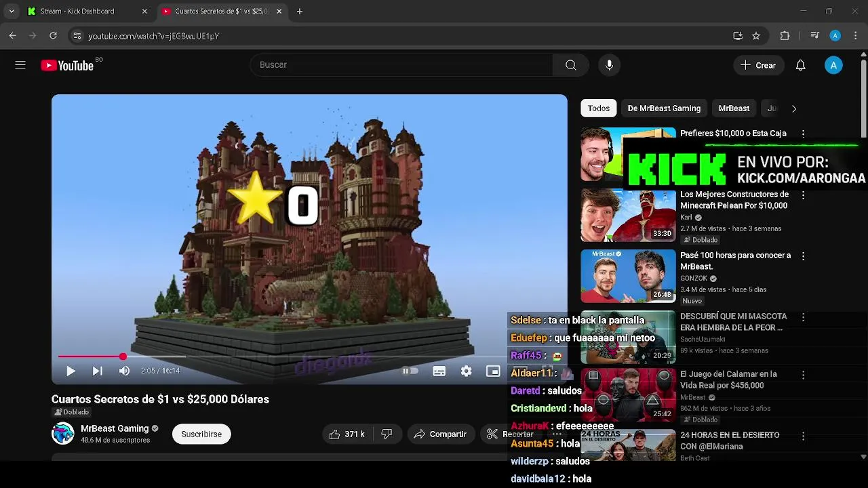Open the account avatar menu

pos(833,65)
